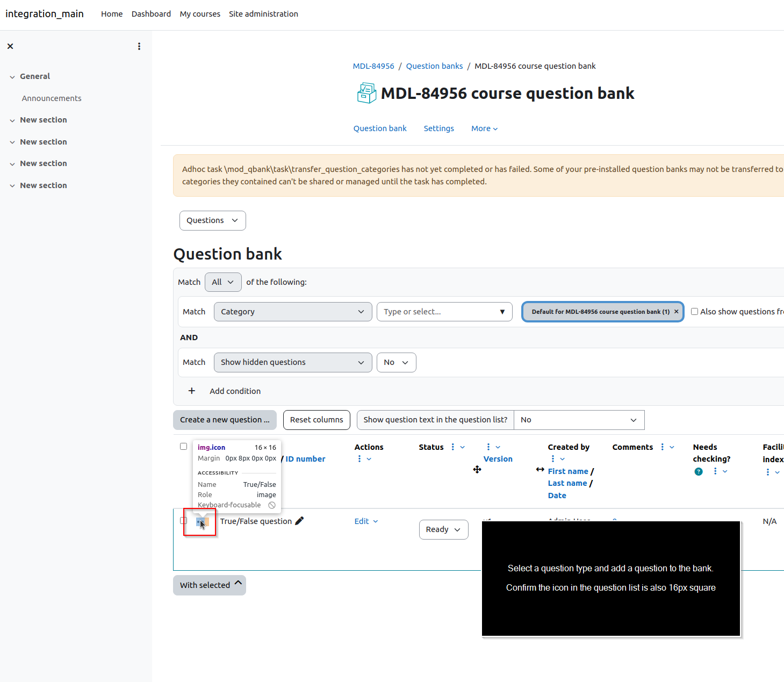Go to My courses
This screenshot has width=784, height=682.
pos(200,14)
